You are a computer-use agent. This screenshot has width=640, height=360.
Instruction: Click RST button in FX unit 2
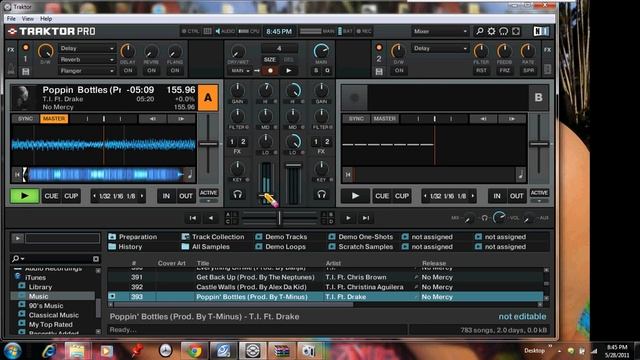click(481, 71)
